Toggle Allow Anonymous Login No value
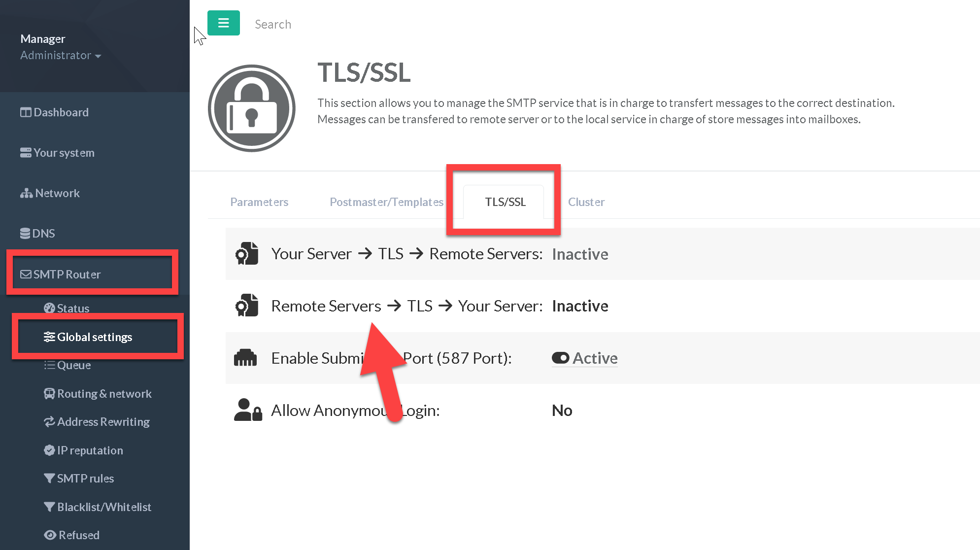The width and height of the screenshot is (980, 550). click(x=562, y=411)
